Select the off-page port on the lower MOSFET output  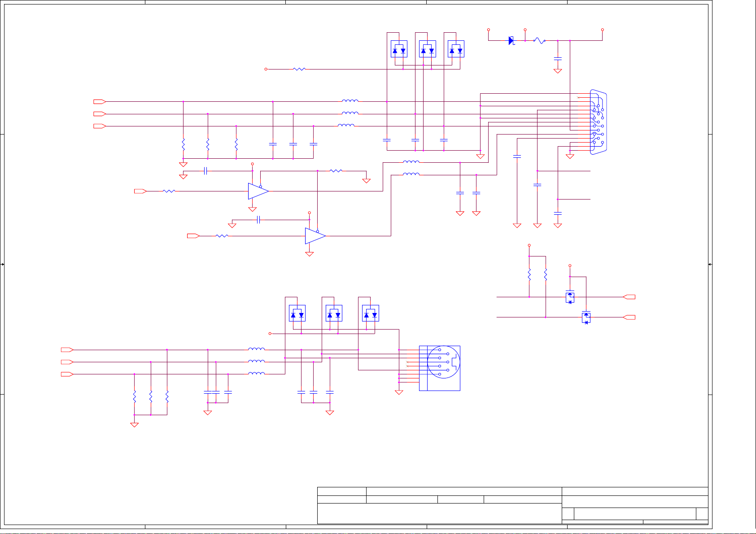(x=629, y=317)
